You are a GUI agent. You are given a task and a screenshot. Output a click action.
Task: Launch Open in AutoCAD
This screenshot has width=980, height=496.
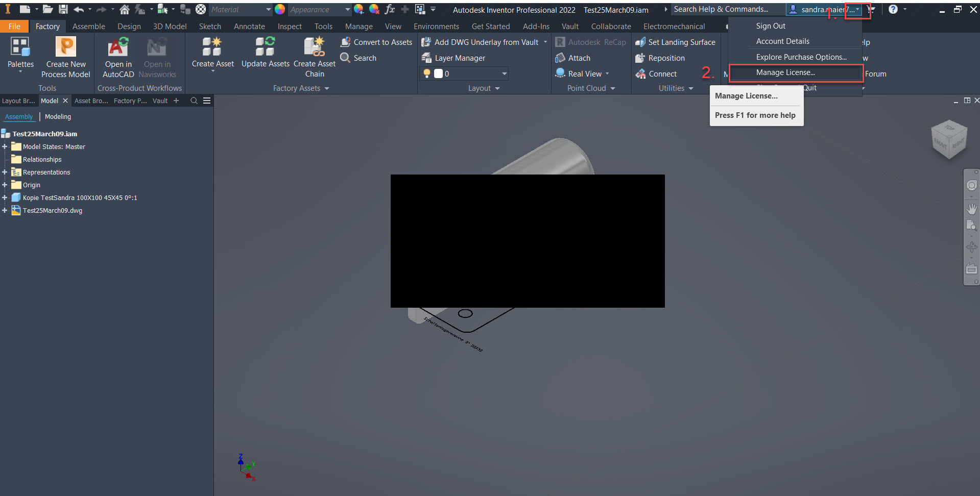tap(118, 57)
